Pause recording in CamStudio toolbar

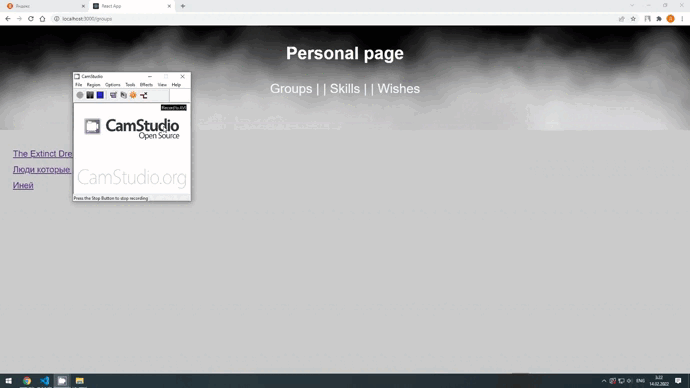tap(90, 95)
